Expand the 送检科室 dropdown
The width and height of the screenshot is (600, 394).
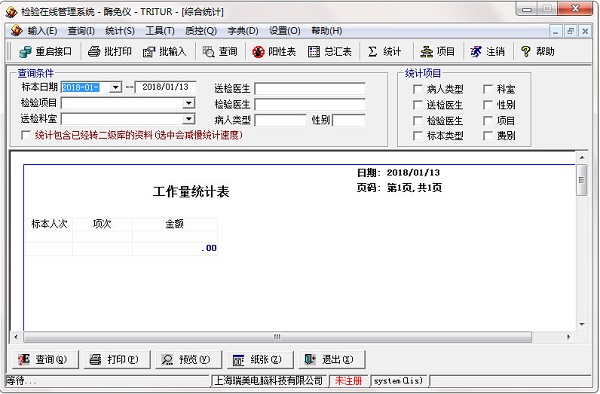click(188, 119)
